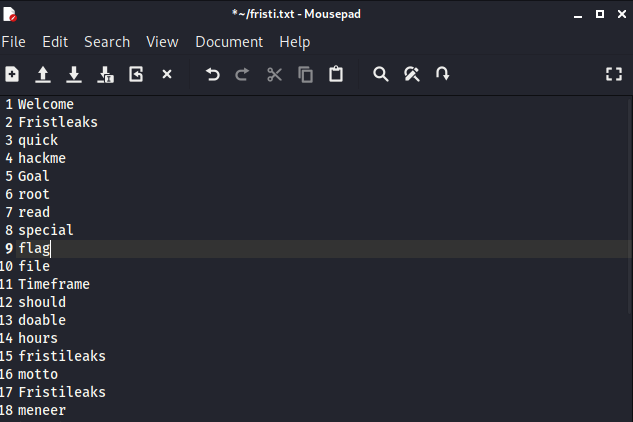Paste from clipboard using the toolbar icon
This screenshot has width=633, height=422.
336,74
